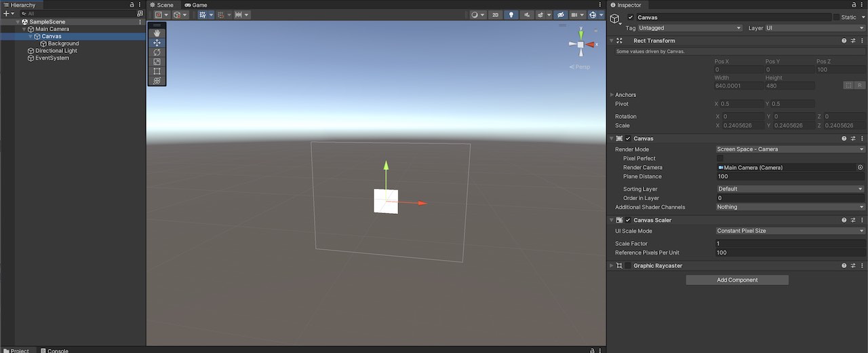
Task: Select Background object in Hierarchy
Action: click(x=63, y=43)
